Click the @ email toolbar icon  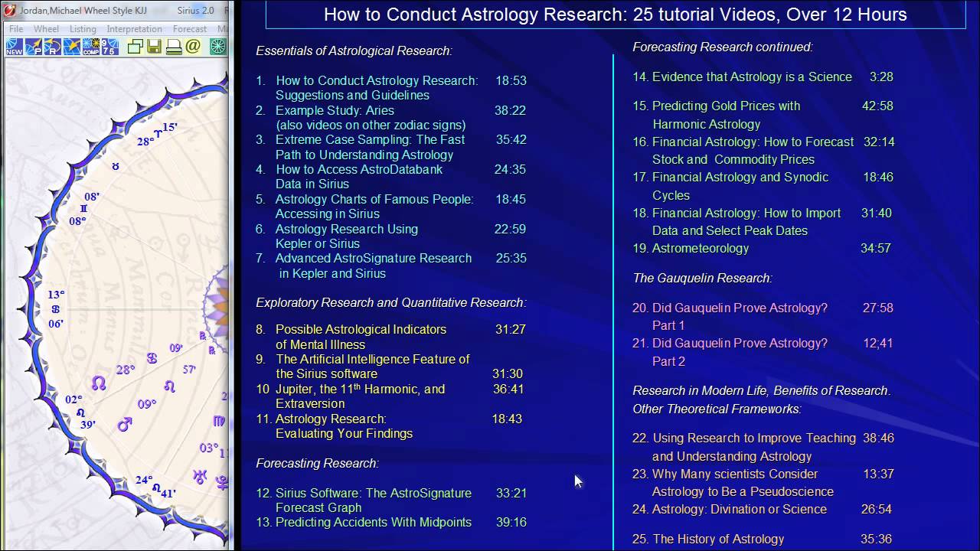click(193, 47)
